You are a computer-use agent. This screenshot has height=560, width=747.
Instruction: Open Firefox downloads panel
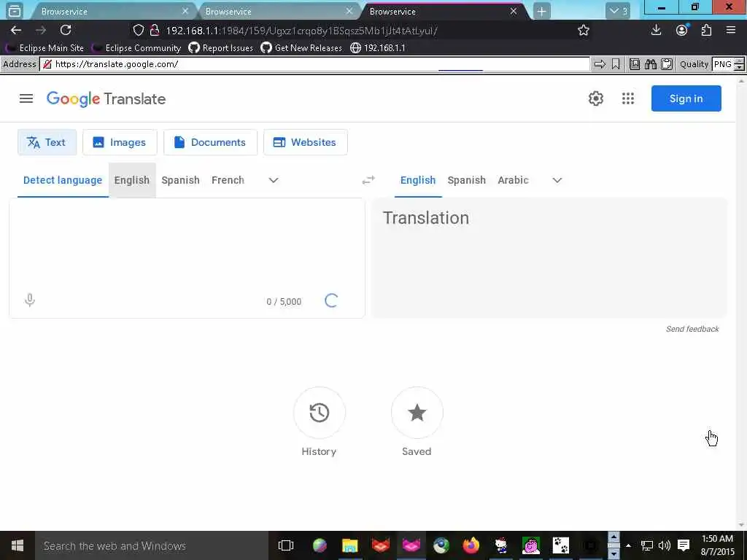tap(656, 31)
